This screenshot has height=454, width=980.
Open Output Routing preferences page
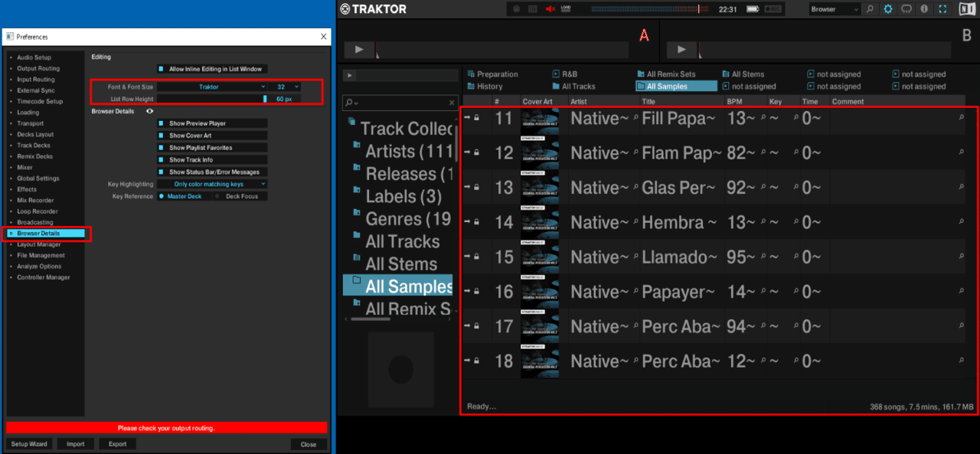38,69
